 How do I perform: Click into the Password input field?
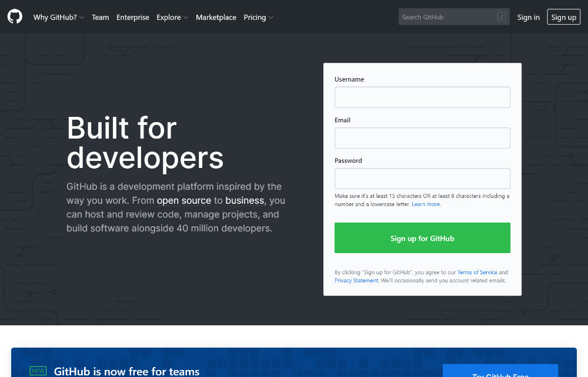pos(422,179)
